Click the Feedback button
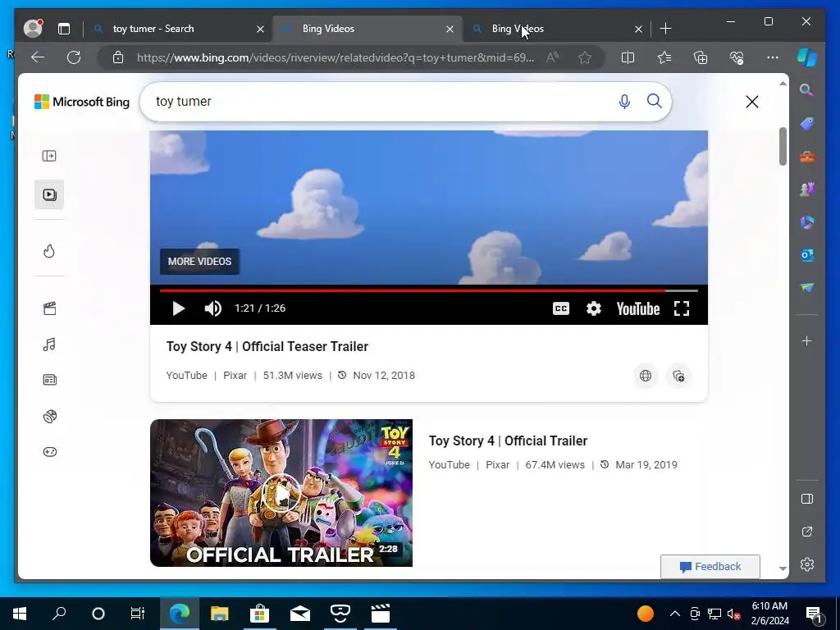 point(710,566)
